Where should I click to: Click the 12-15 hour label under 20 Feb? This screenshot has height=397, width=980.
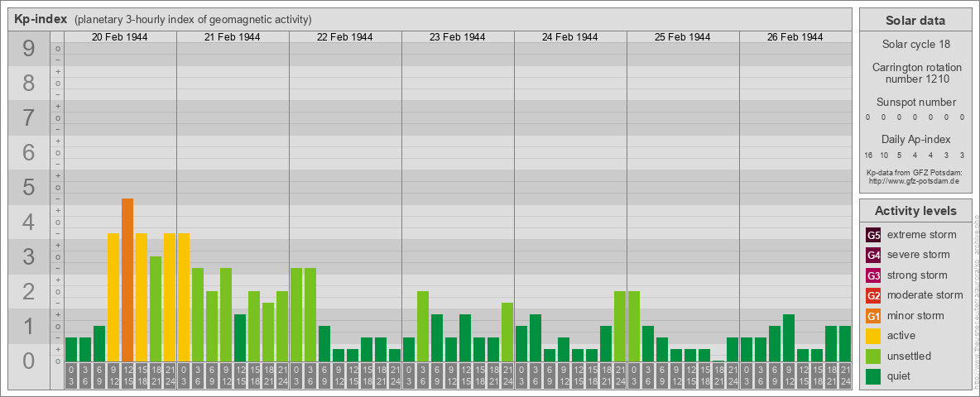127,375
